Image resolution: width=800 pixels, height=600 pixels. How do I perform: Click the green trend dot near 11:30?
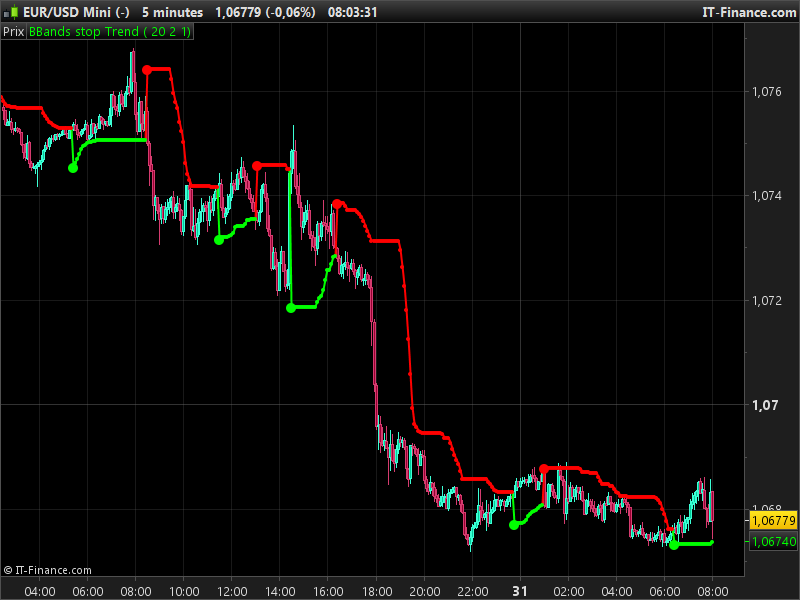[x=219, y=240]
